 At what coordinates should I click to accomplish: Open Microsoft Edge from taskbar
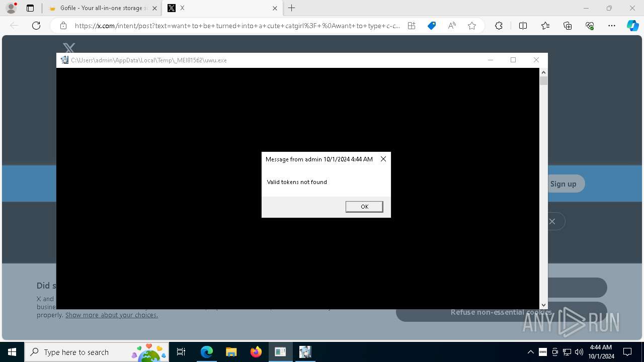pyautogui.click(x=207, y=352)
